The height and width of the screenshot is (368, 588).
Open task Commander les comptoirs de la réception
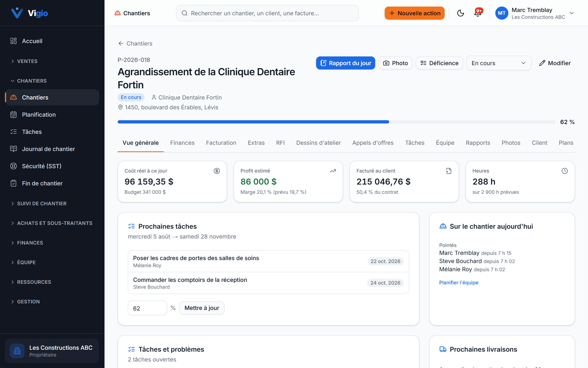pyautogui.click(x=268, y=283)
